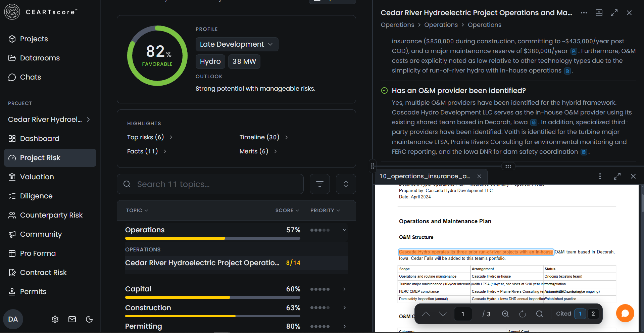Open the orange chat bubble button
Viewport: 644px width, 333px height.
[x=625, y=313]
